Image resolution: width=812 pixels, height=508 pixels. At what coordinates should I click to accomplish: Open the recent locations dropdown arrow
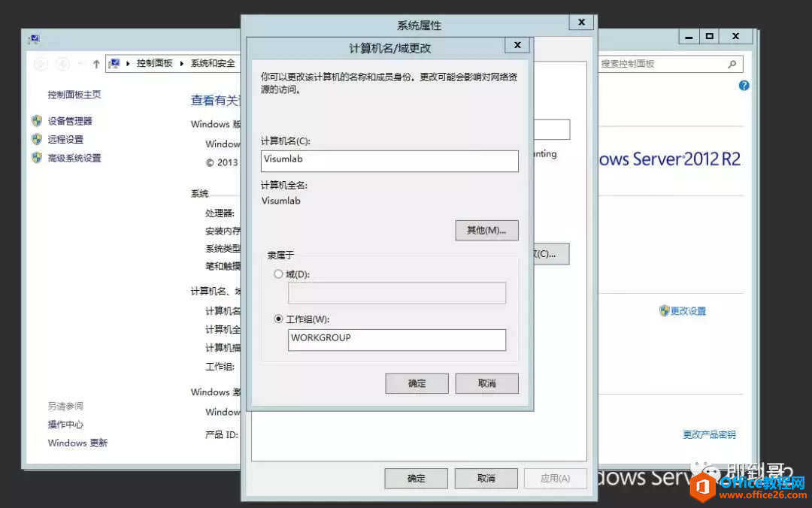pos(80,64)
